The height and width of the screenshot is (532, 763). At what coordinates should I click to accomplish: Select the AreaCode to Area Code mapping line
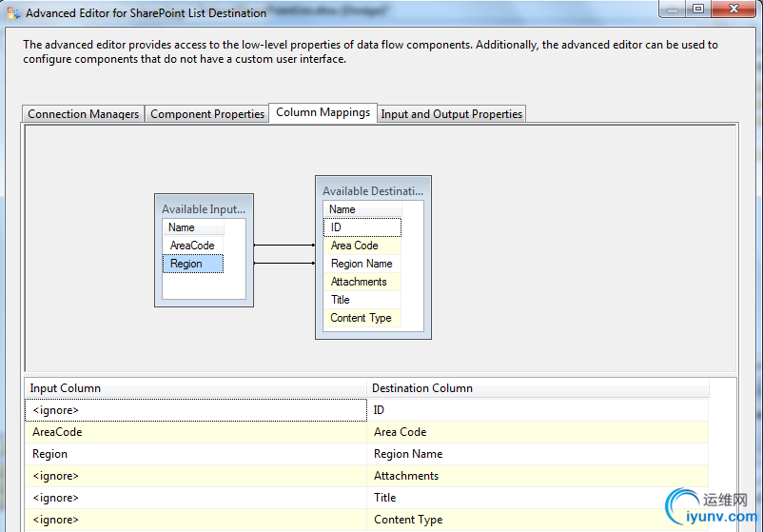click(284, 246)
